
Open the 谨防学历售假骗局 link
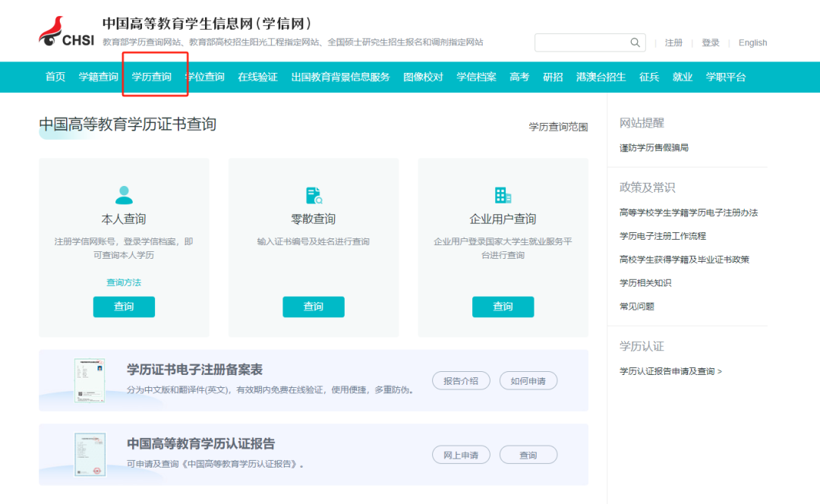(654, 148)
